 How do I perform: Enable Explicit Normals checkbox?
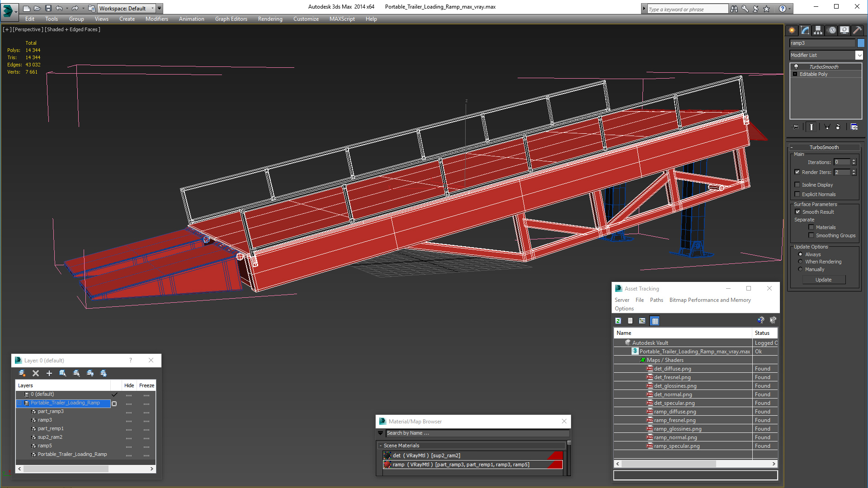coord(797,194)
